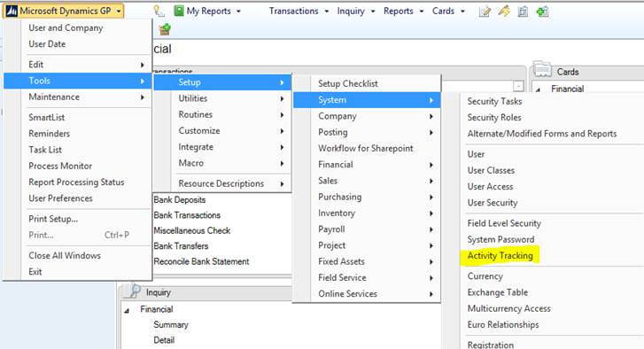Expand the Online Services submenu

[x=367, y=293]
